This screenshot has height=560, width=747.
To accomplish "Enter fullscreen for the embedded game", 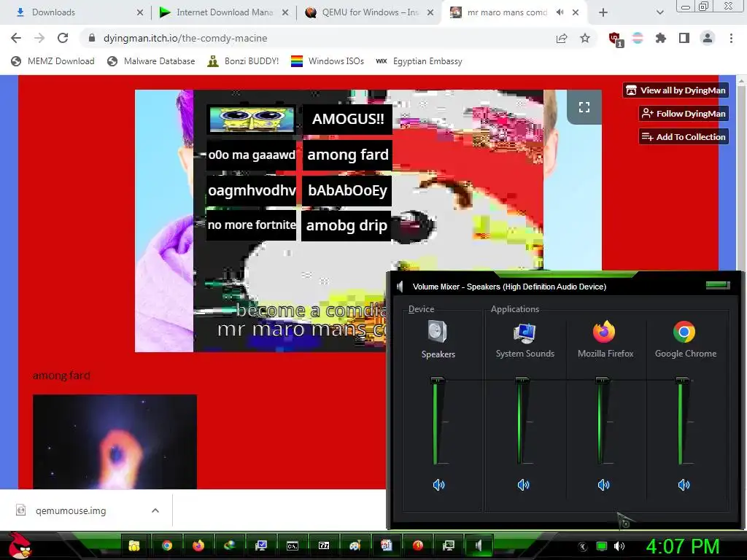I will click(584, 107).
